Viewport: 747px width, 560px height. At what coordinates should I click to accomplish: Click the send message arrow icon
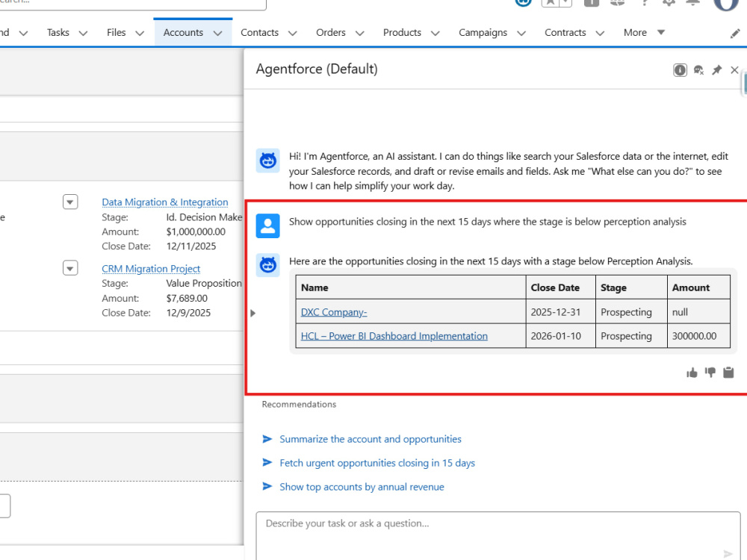point(728,553)
